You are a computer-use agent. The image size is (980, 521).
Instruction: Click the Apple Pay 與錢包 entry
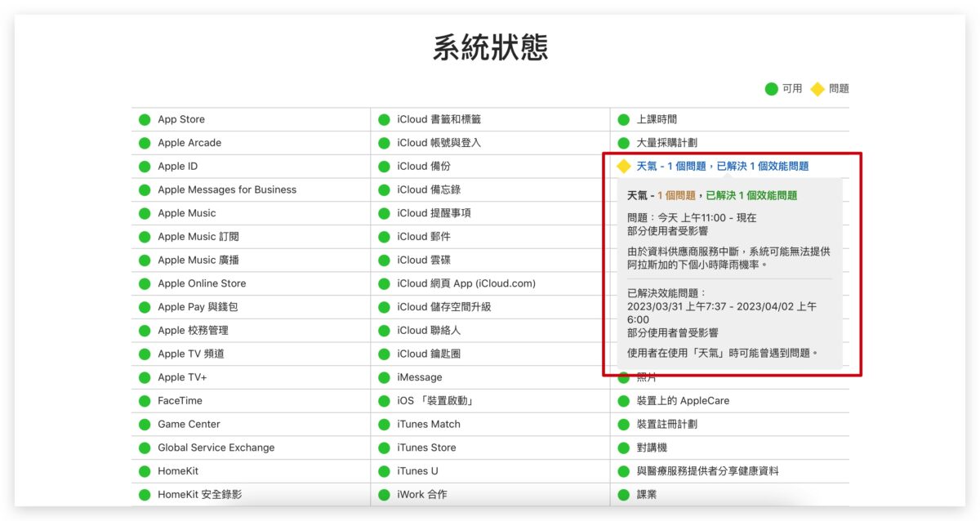[198, 307]
